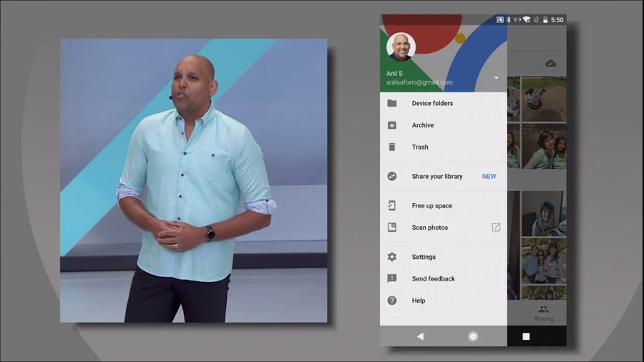644x362 pixels.
Task: Click the Share your library circular icon
Action: click(392, 176)
